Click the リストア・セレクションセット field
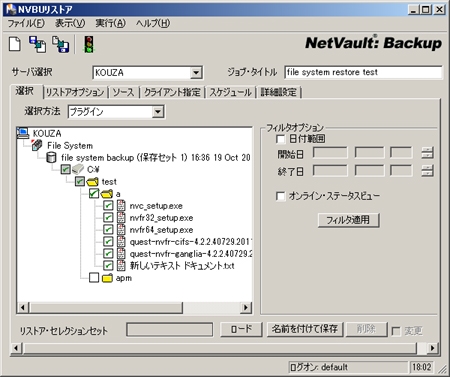 click(x=169, y=330)
